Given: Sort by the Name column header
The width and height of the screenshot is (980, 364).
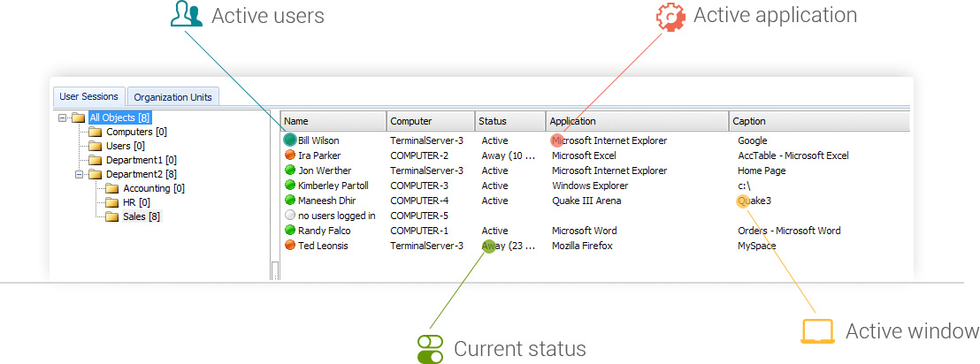Looking at the screenshot, I should coord(333,121).
